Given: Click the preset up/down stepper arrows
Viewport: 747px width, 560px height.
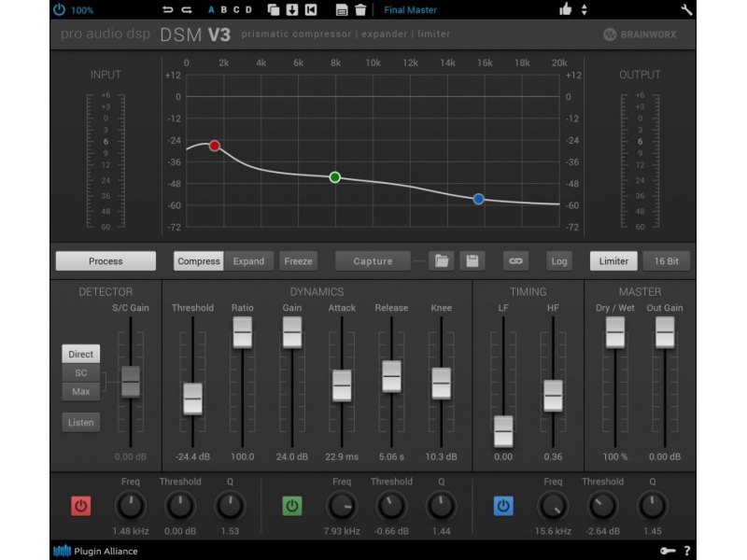Looking at the screenshot, I should [x=585, y=9].
